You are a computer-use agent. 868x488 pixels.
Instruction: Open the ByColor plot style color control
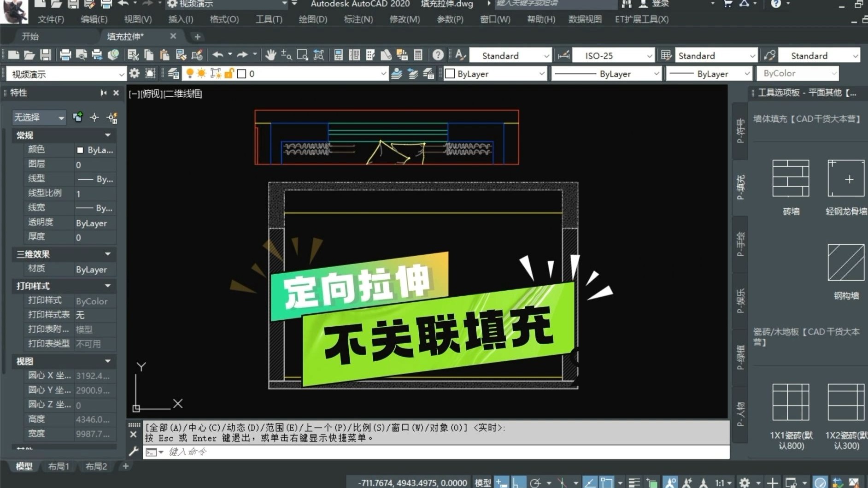pos(798,73)
